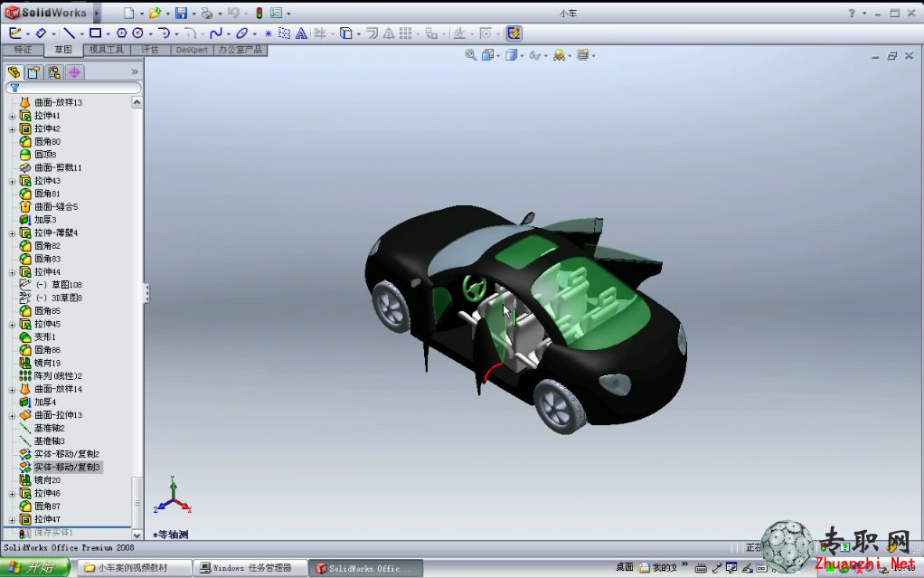Open the DimXpertManager crosshair tab
Screen dimensions: 924x578
click(x=74, y=72)
